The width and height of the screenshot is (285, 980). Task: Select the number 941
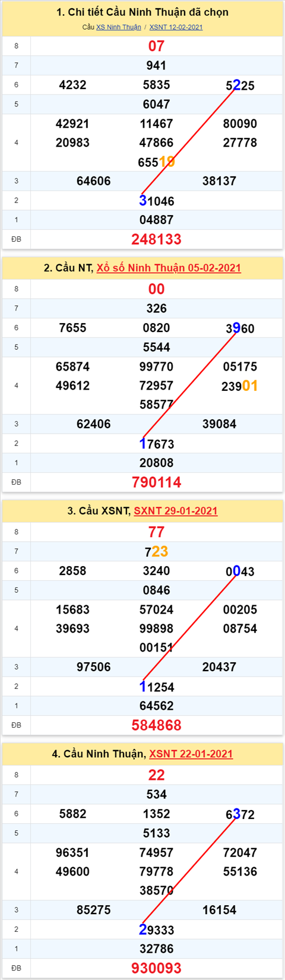pyautogui.click(x=156, y=65)
